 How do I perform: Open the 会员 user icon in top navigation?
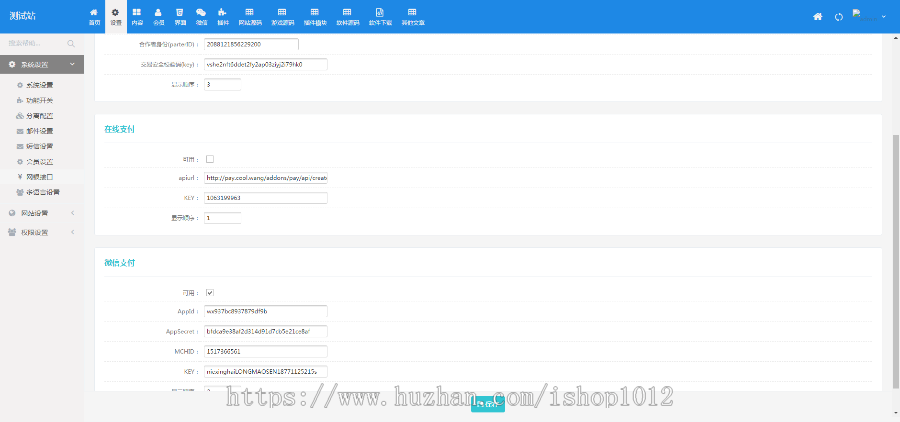158,16
